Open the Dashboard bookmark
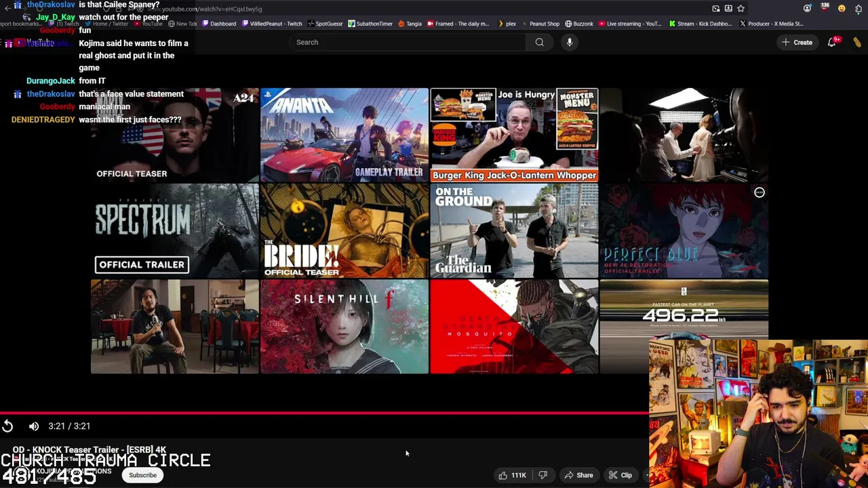868x488 pixels. pos(219,24)
